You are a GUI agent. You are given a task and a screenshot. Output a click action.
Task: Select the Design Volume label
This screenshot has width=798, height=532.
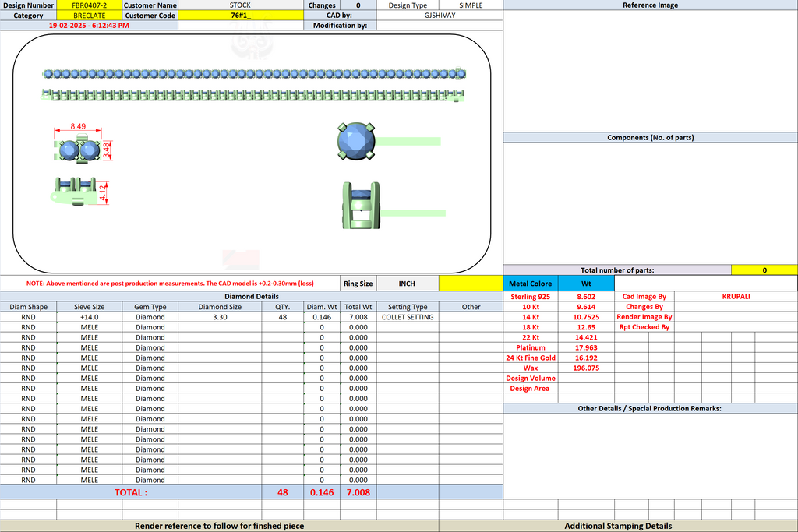tap(530, 378)
